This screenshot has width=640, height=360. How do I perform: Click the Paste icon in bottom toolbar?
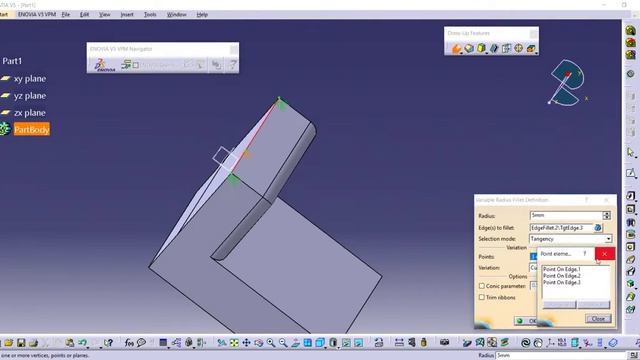[x=70, y=342]
